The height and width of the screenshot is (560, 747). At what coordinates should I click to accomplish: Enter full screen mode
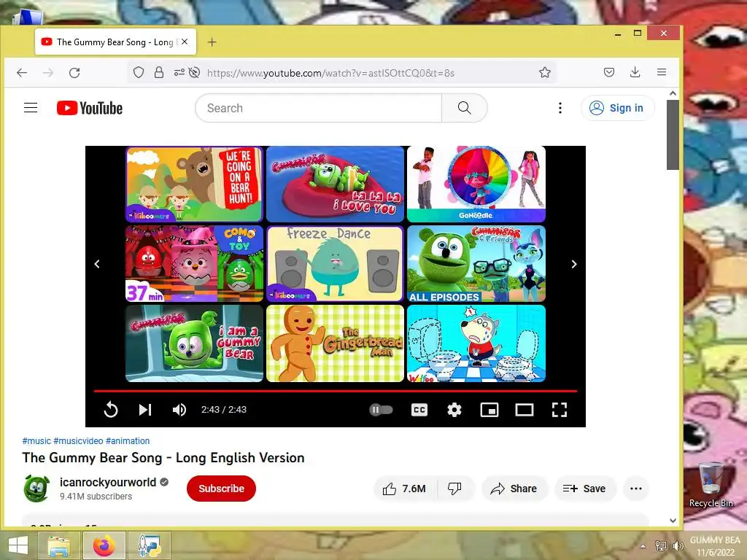(560, 410)
